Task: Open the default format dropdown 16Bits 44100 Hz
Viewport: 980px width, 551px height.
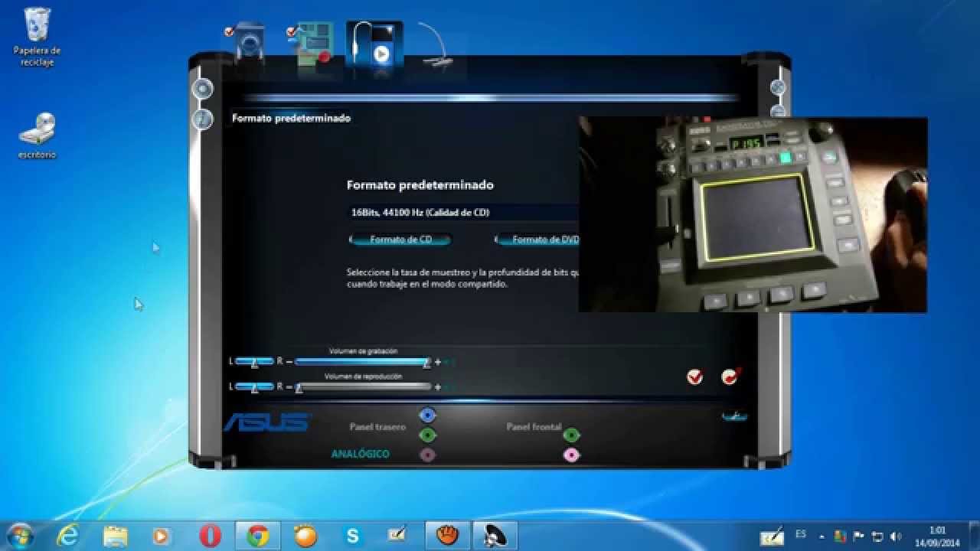Action: pos(462,212)
